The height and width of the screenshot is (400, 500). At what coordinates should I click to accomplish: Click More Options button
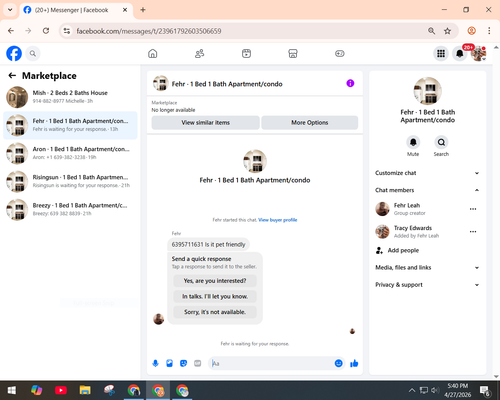click(x=310, y=123)
